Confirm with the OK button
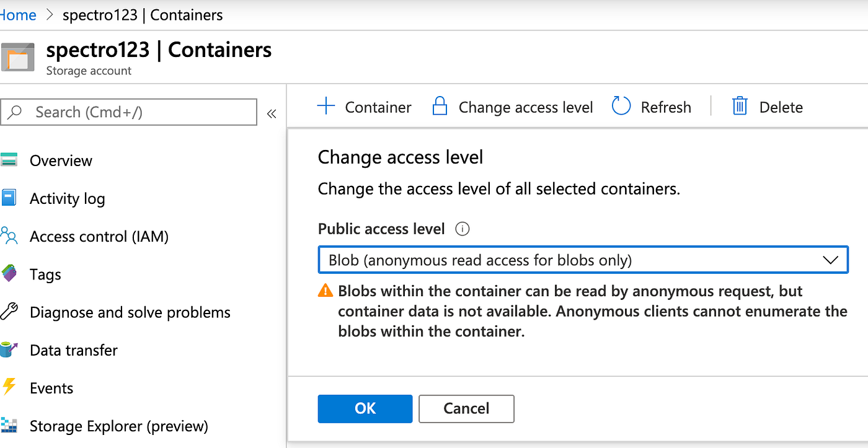868x448 pixels. pos(365,408)
